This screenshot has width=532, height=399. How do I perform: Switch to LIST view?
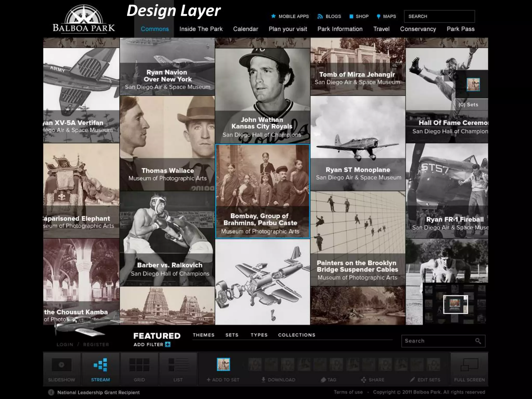point(178,369)
